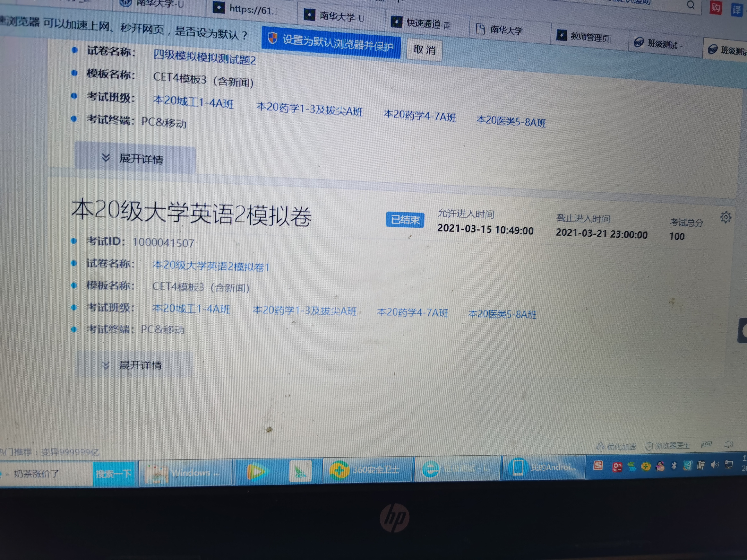Click the 取消 button
This screenshot has width=747, height=560.
(x=424, y=50)
